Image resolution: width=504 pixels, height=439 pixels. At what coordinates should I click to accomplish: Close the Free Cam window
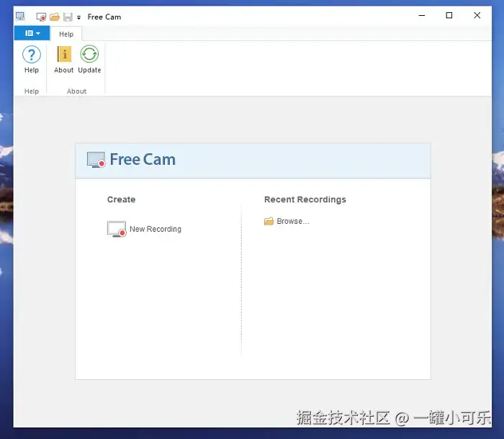[x=477, y=15]
